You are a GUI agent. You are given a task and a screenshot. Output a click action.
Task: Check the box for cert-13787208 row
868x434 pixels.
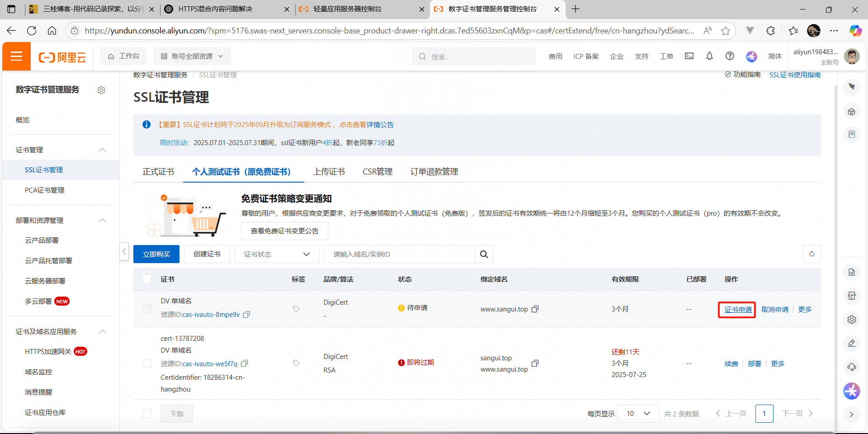pos(147,363)
